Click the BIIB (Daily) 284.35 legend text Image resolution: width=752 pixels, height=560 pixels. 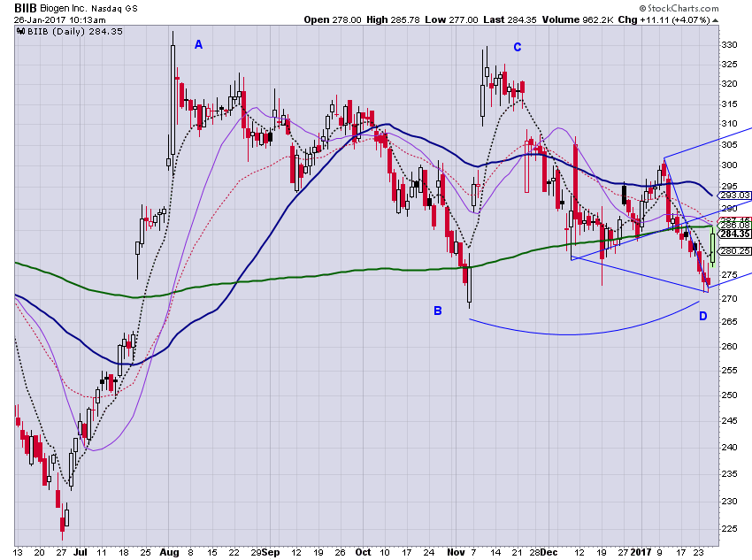point(75,32)
